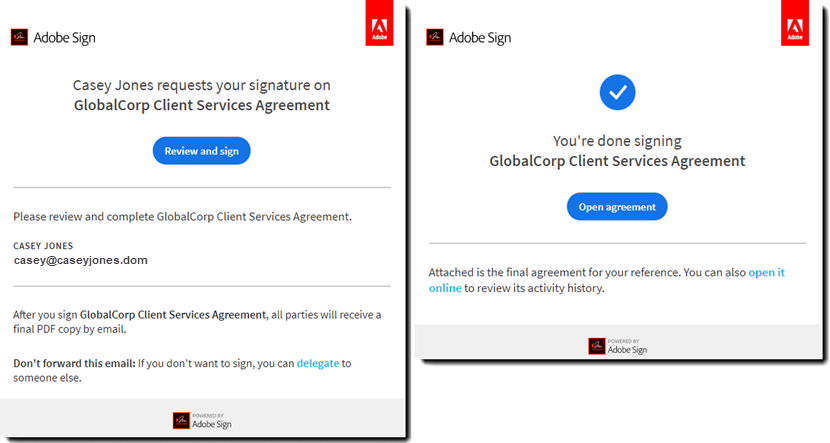Click the Adobe Sign icon in right email header
Image resolution: width=830 pixels, height=443 pixels.
point(435,37)
